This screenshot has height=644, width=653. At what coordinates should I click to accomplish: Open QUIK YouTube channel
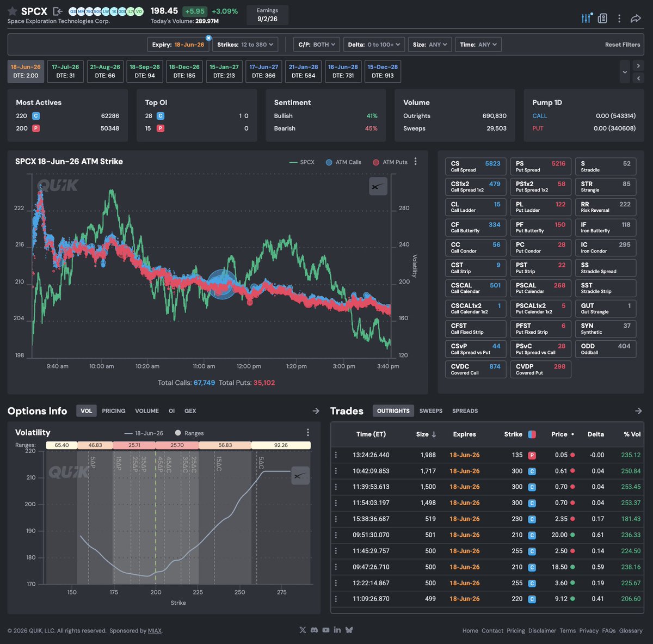(x=325, y=630)
